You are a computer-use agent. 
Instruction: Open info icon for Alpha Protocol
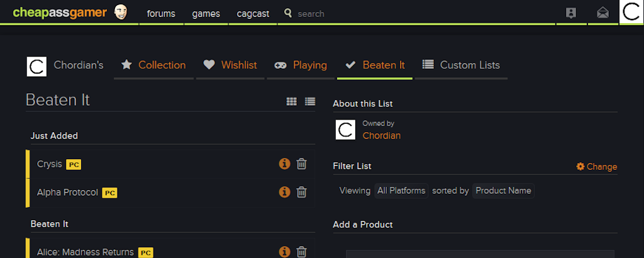coord(284,192)
